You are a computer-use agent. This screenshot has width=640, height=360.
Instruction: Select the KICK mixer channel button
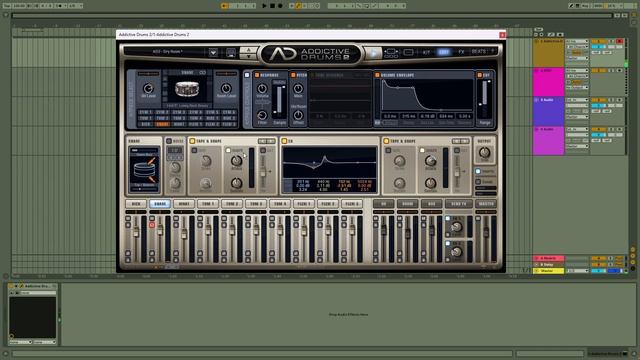[136, 204]
